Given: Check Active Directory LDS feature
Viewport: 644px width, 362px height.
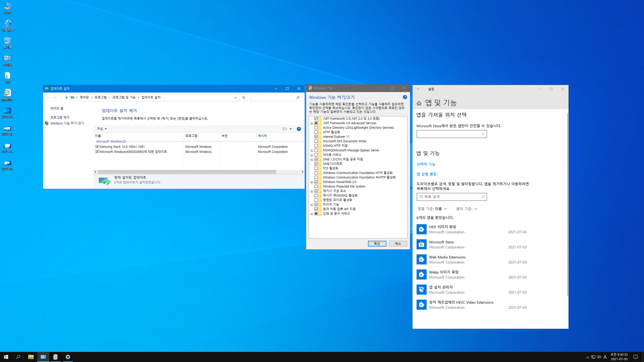Looking at the screenshot, I should click(x=316, y=127).
